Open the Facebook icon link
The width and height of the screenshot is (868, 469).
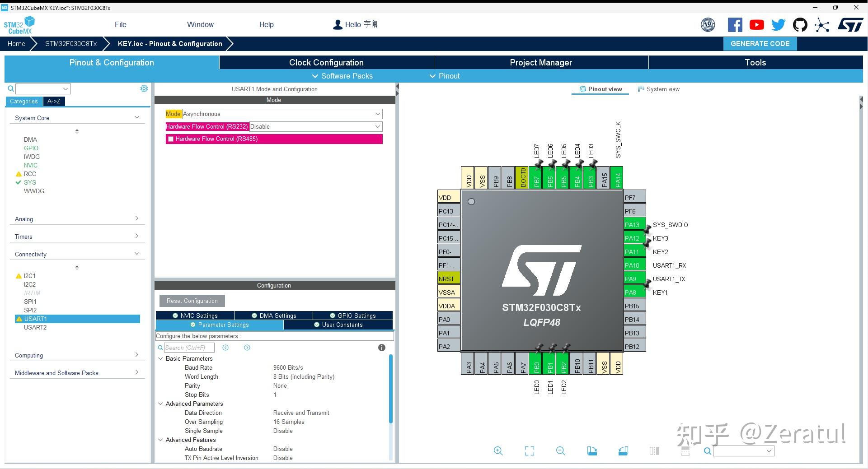pyautogui.click(x=735, y=25)
